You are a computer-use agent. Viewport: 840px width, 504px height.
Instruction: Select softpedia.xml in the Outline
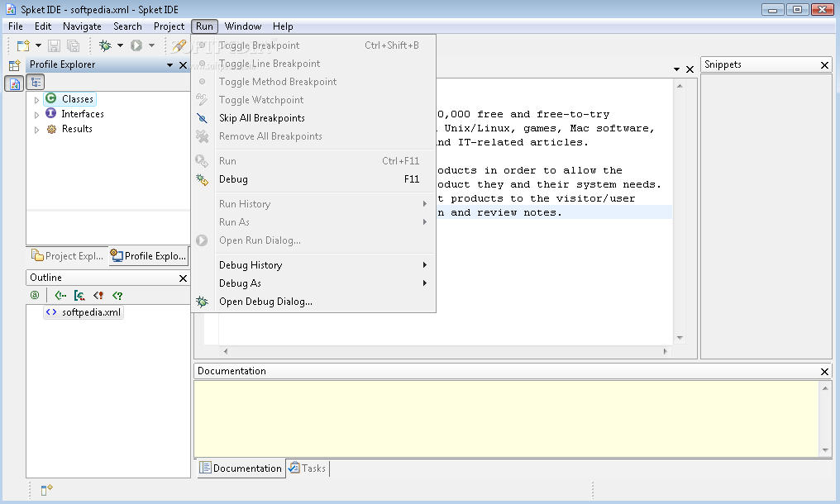84,312
